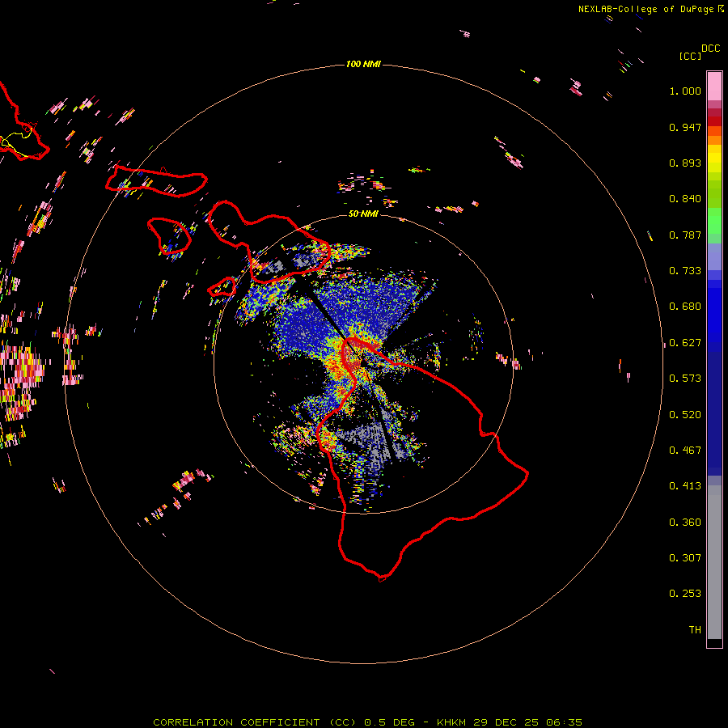Click the 0.947 scale value
Image resolution: width=728 pixels, height=728 pixels.
[685, 127]
